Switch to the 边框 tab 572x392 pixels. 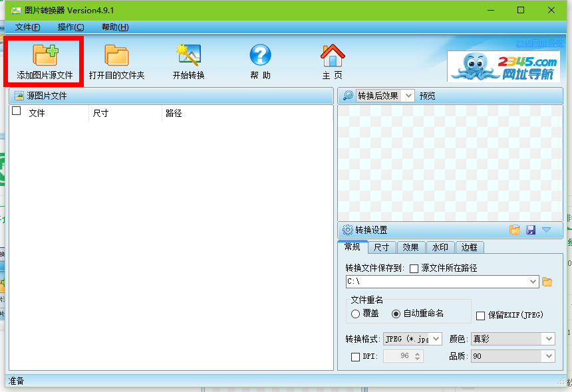(x=469, y=247)
